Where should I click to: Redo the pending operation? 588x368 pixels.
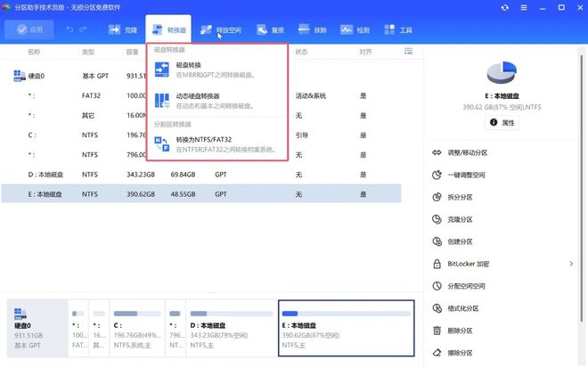(x=83, y=29)
